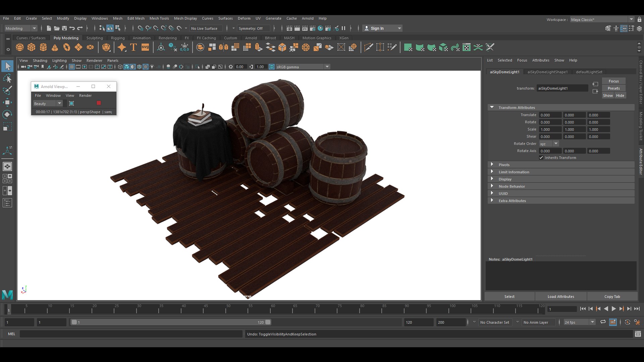Screen dimensions: 644x362
Task: Toggle workspace lock icon
Action: pyautogui.click(x=639, y=19)
